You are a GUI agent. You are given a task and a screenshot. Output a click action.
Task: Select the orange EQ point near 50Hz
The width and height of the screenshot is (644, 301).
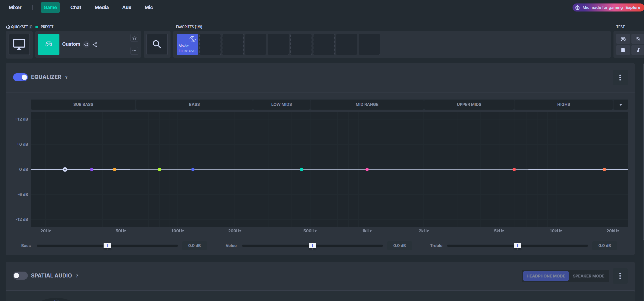[x=115, y=169]
